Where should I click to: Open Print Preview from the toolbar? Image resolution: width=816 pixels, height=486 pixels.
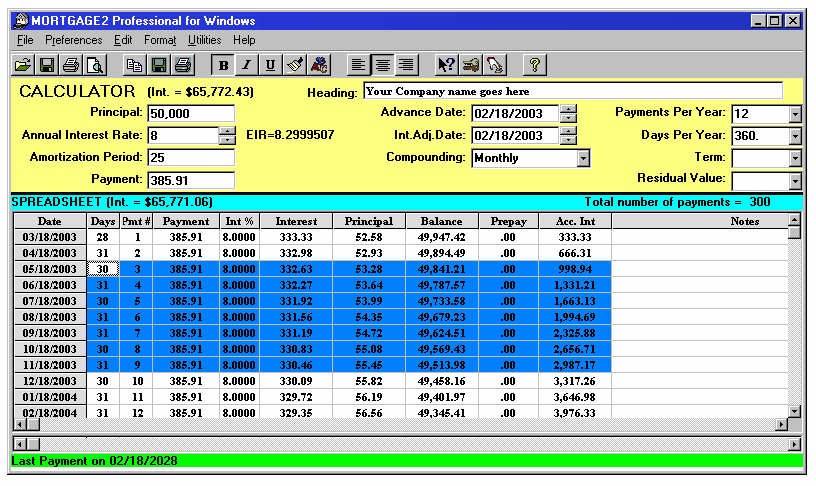point(94,65)
